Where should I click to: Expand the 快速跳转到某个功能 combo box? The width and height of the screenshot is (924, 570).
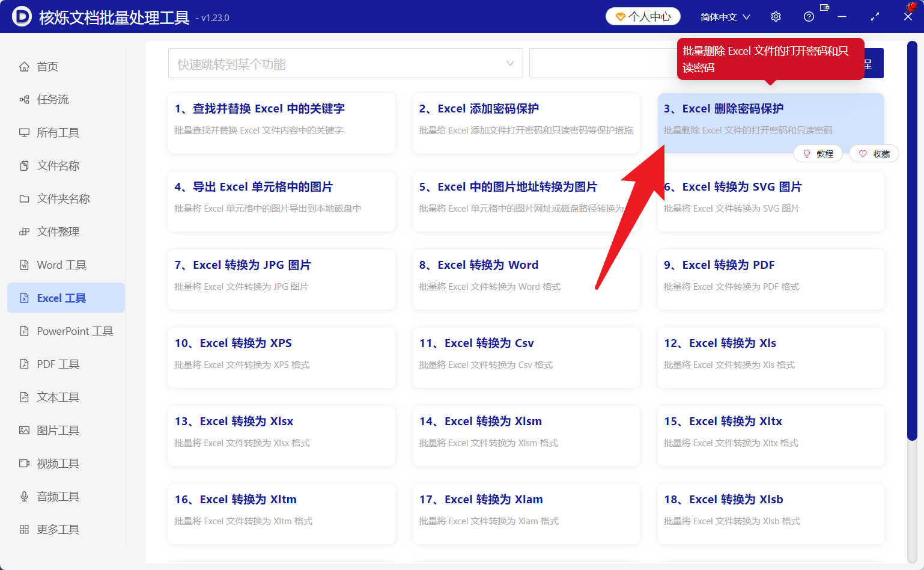[x=345, y=63]
